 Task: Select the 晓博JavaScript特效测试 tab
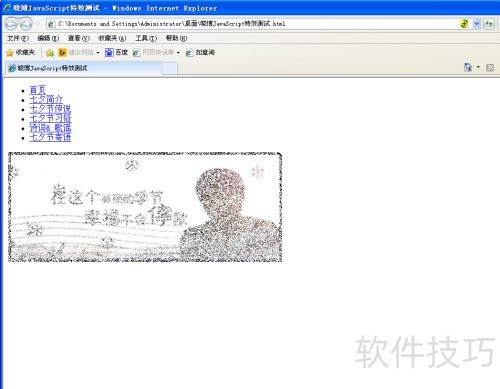tap(84, 68)
